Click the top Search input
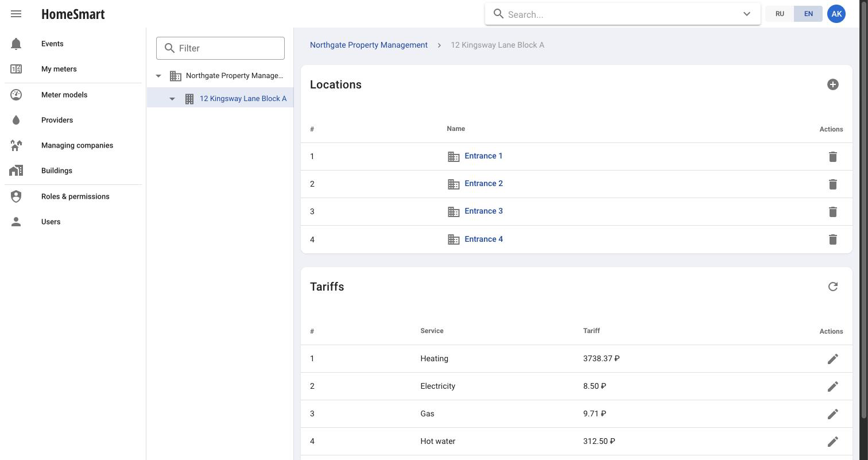The width and height of the screenshot is (868, 460). pos(623,14)
